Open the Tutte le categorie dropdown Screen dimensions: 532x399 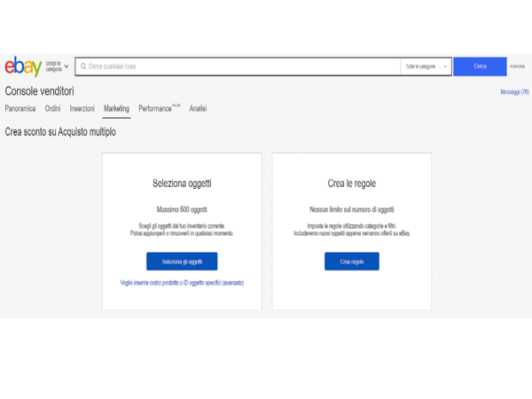click(426, 66)
